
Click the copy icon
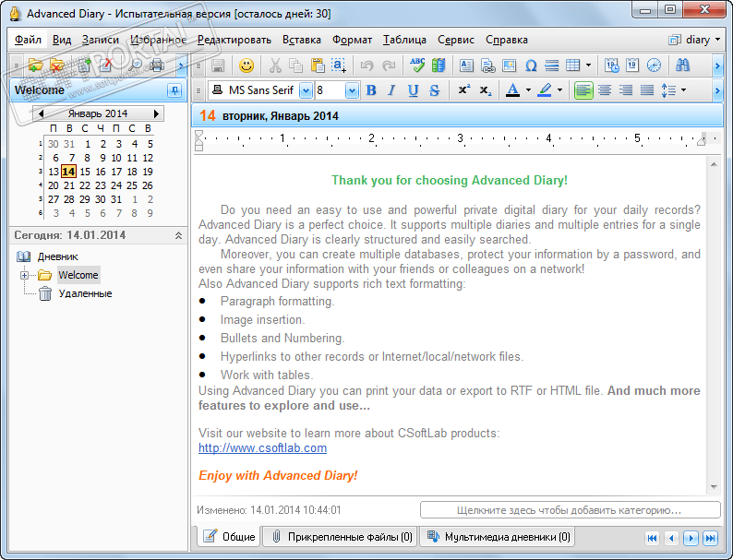coord(295,66)
